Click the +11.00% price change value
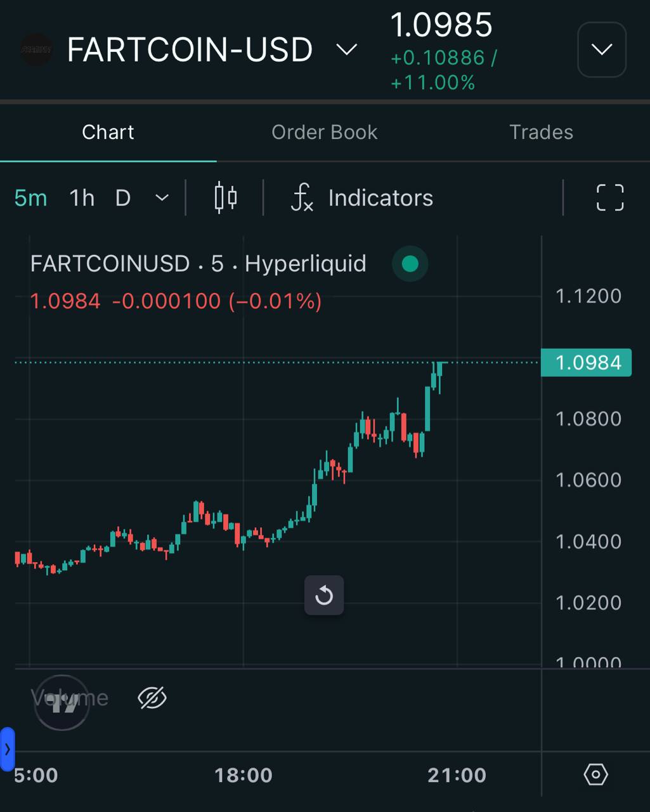Image resolution: width=650 pixels, height=812 pixels. pos(433,82)
